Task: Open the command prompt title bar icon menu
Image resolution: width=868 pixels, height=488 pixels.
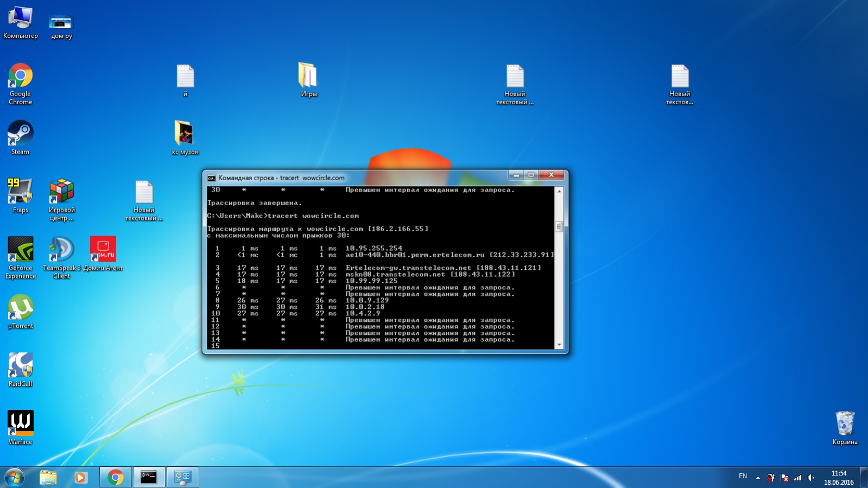Action: coord(212,178)
